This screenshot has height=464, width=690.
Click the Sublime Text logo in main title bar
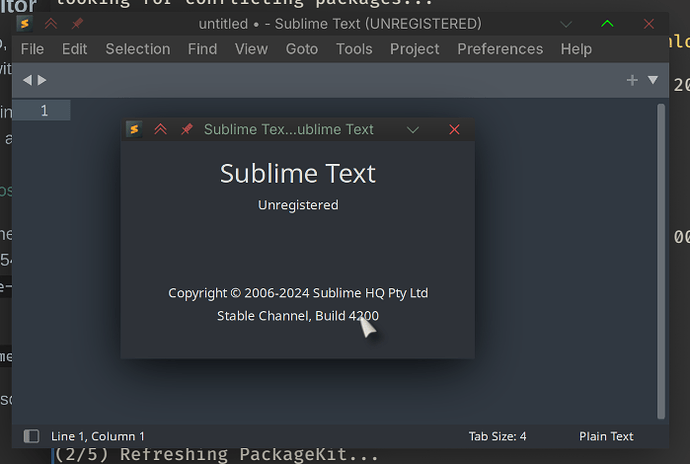click(x=25, y=23)
